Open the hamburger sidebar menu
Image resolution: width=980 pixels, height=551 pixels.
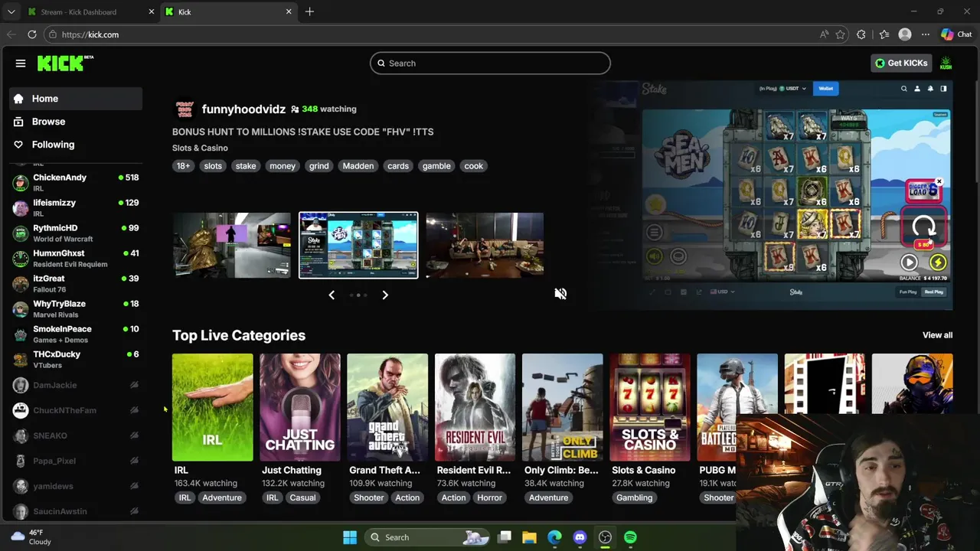click(x=21, y=64)
